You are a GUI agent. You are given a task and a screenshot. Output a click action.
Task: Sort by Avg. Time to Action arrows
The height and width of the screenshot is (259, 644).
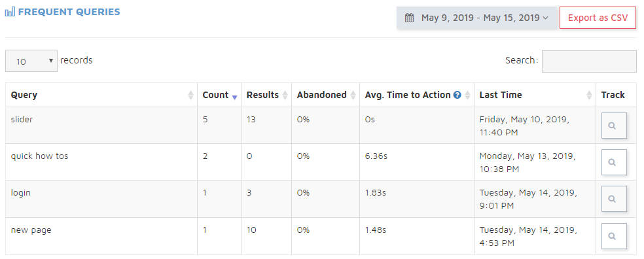[x=467, y=95]
